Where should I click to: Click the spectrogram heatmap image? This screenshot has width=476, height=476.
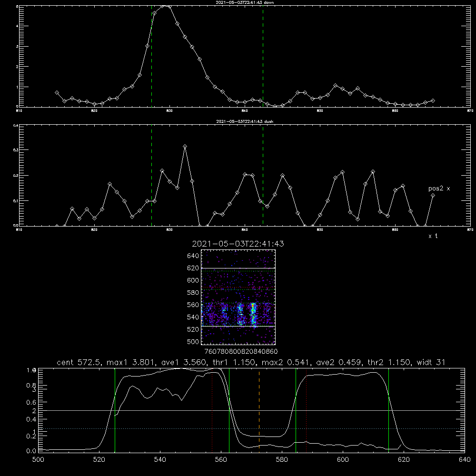238,297
